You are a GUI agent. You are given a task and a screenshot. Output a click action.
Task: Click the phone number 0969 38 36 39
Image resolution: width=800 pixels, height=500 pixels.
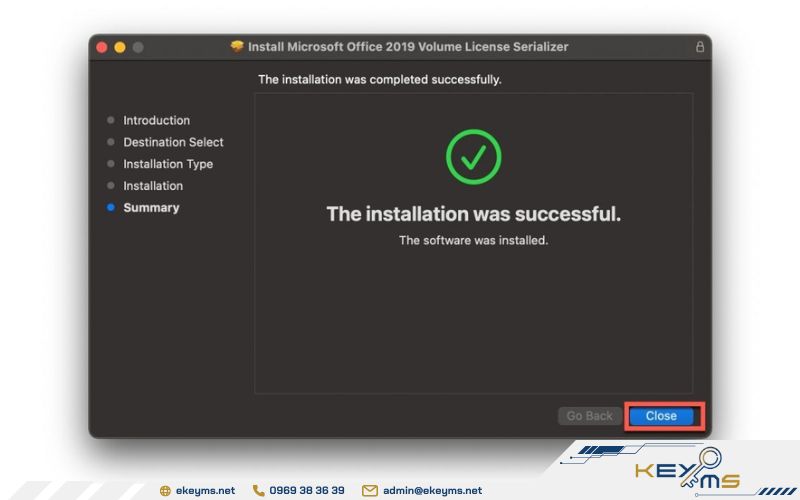pyautogui.click(x=307, y=491)
